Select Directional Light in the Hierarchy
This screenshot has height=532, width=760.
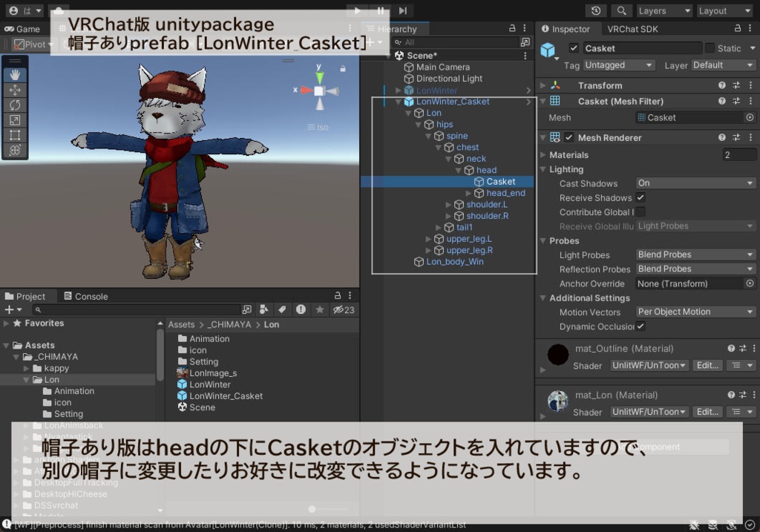[x=449, y=79]
